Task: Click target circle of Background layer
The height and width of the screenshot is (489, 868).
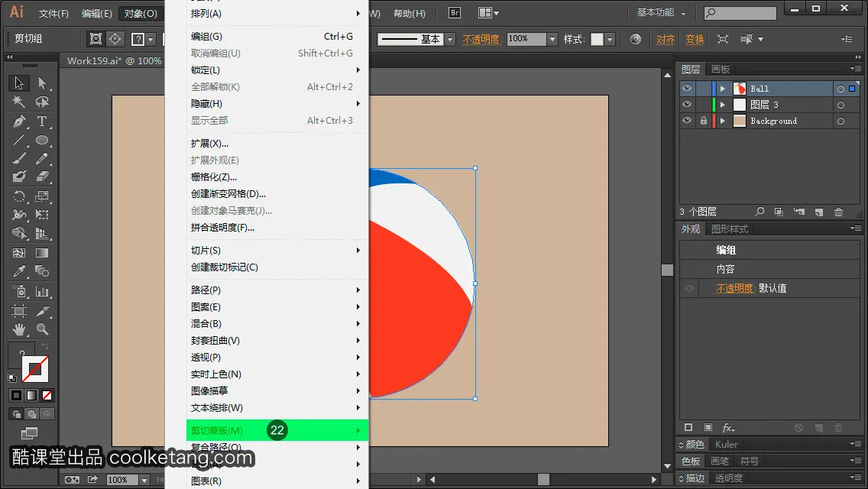Action: point(840,121)
